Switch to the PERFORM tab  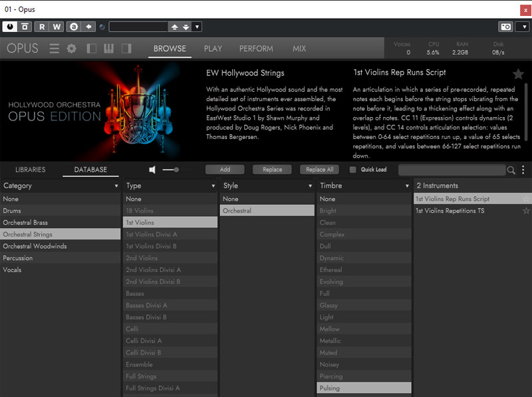(256, 49)
